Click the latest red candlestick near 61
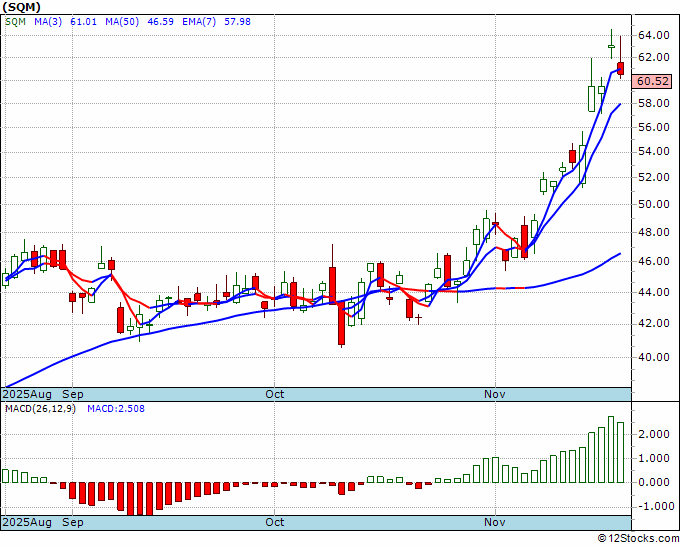Image resolution: width=680 pixels, height=546 pixels. (x=621, y=69)
